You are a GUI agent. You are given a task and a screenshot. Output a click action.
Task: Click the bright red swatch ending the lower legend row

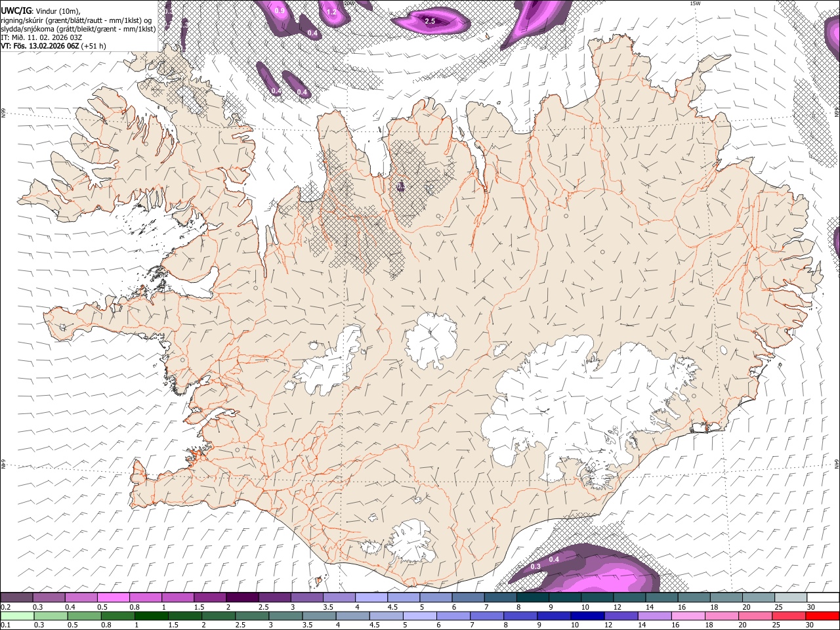[x=823, y=616]
